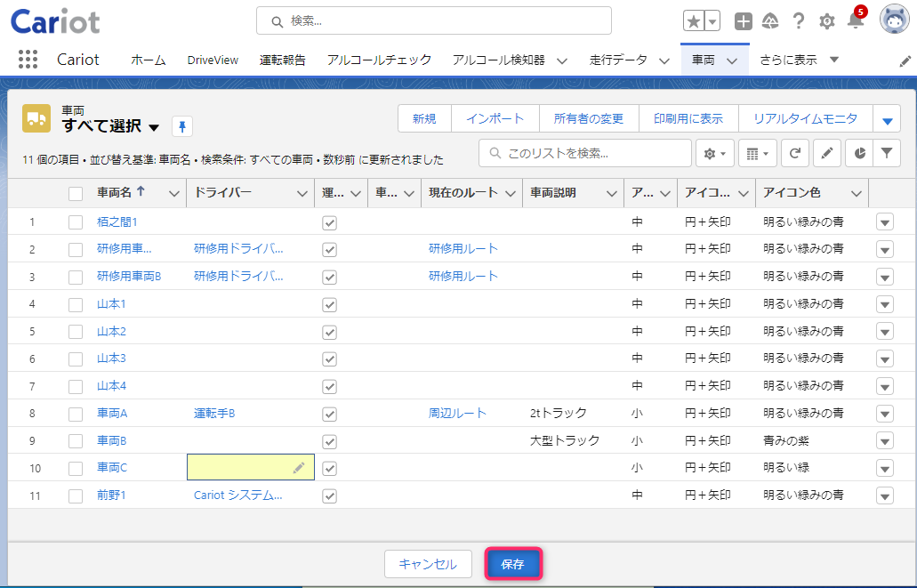Focus the global 検索 search box
917x588 pixels.
coord(434,21)
